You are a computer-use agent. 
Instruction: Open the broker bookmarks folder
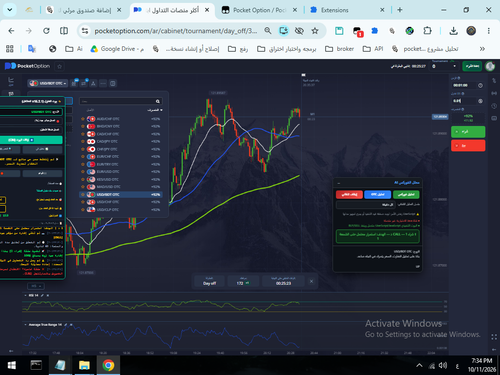point(339,49)
